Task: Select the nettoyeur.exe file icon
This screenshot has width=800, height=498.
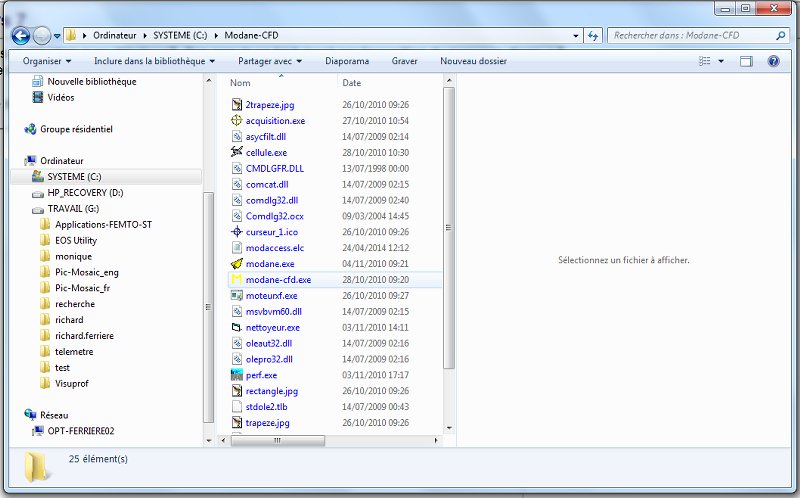Action: click(x=237, y=327)
